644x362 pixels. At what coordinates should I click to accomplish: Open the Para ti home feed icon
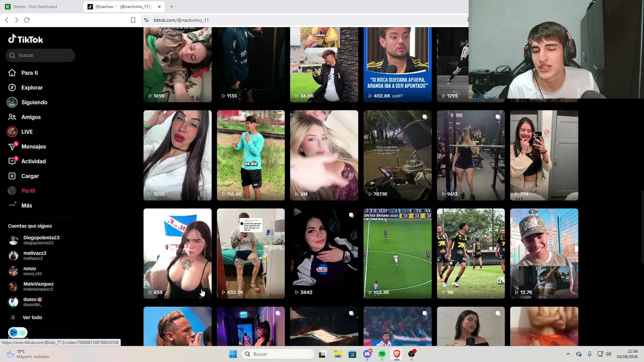(12, 73)
